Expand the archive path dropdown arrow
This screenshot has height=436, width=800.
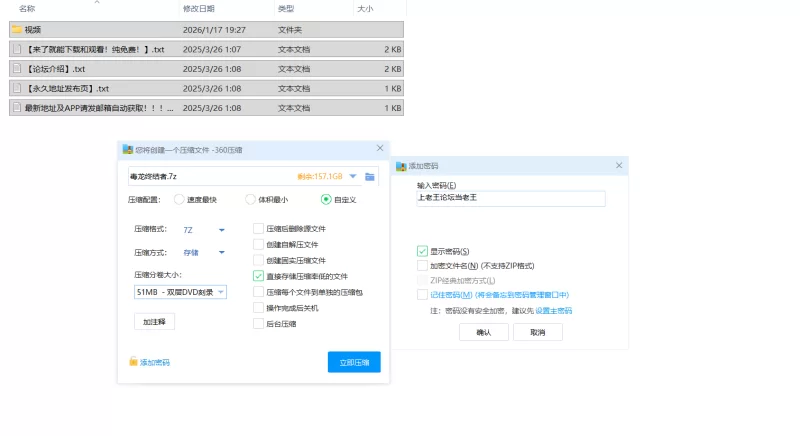coord(353,176)
